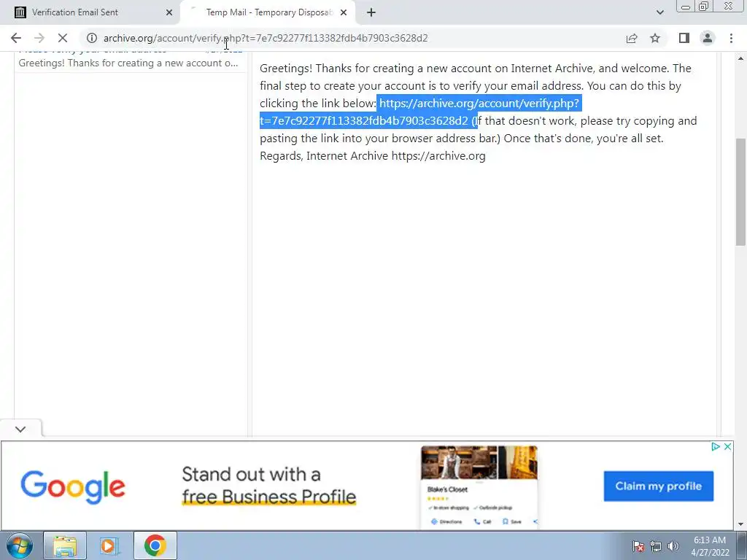The image size is (747, 560).
Task: Stop page loading with the X button
Action: click(x=63, y=38)
